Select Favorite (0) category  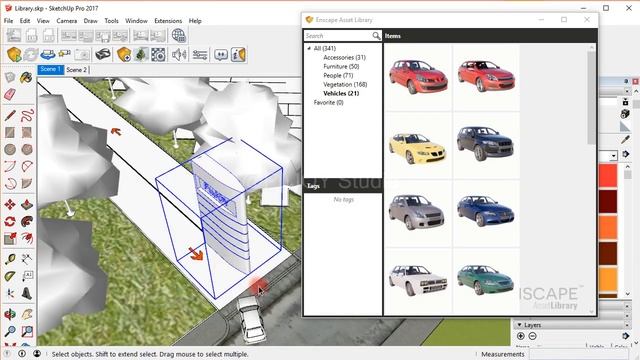329,102
